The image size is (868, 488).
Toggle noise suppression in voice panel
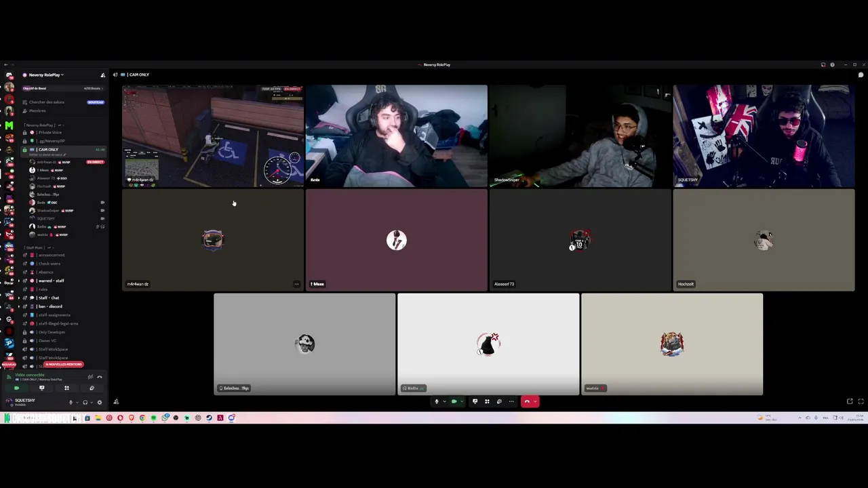point(91,377)
